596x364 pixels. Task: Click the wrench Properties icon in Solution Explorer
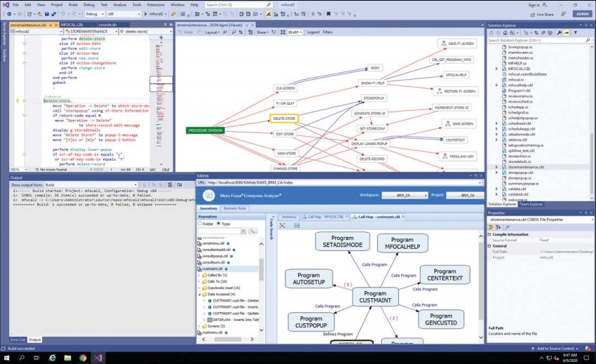coord(559,33)
